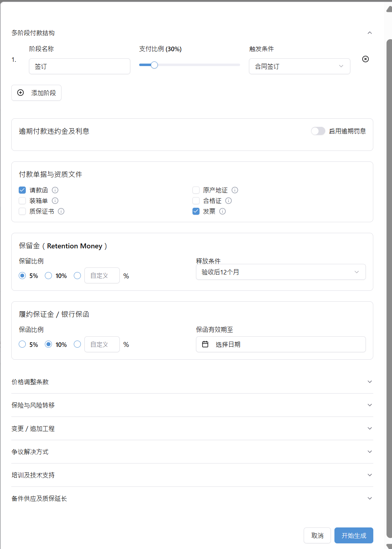This screenshot has height=549, width=392.
Task: Open the 触发条件 dropdown showing 合同签订
Action: pyautogui.click(x=299, y=66)
